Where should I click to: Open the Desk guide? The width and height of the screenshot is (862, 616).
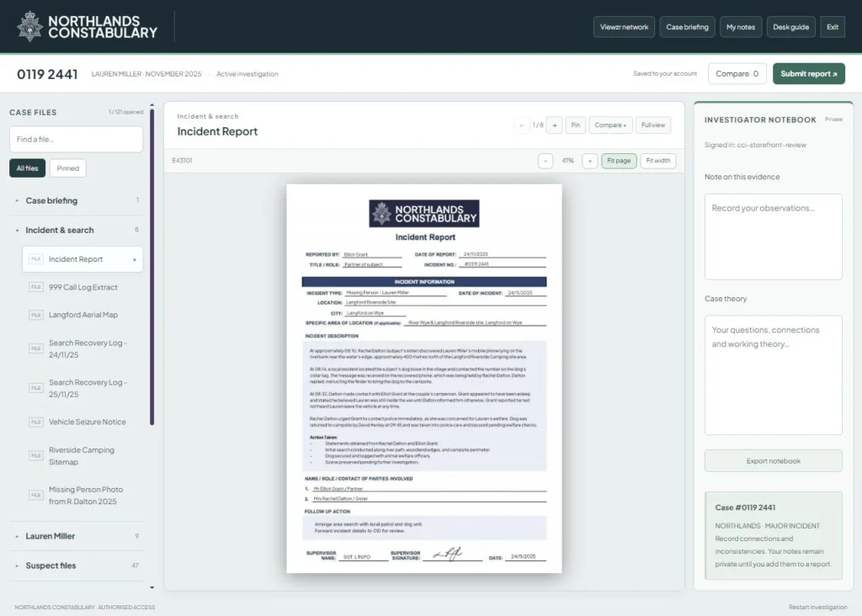pyautogui.click(x=790, y=27)
